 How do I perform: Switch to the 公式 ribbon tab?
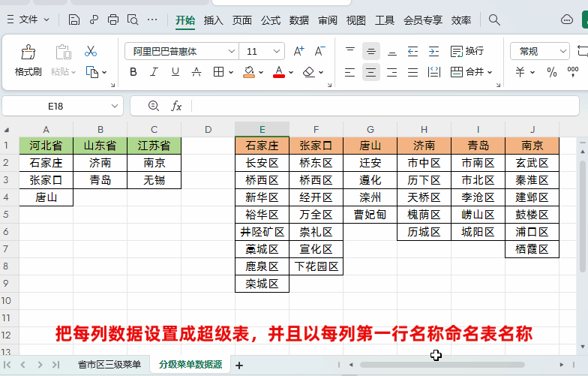271,20
